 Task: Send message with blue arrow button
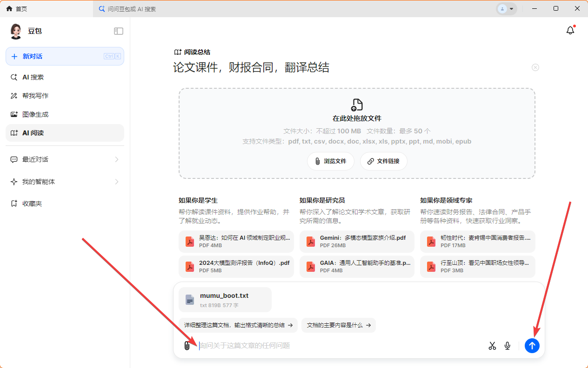tap(532, 345)
